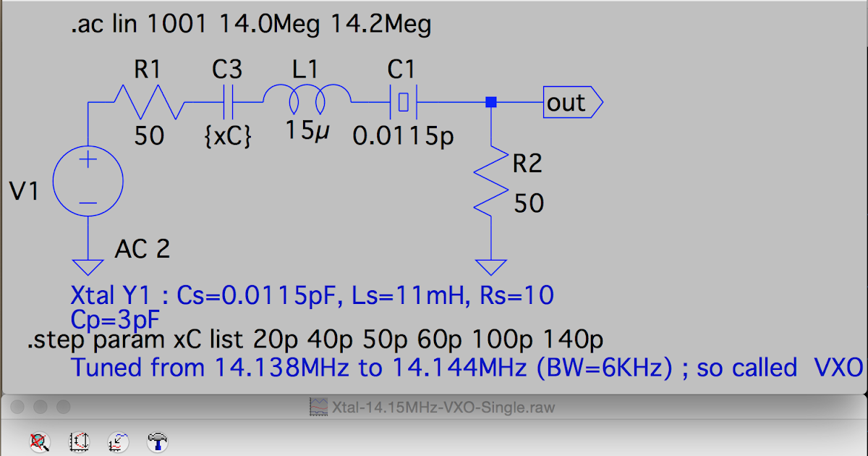The height and width of the screenshot is (456, 868).
Task: Click the autorange axes toolbar icon
Action: [80, 442]
